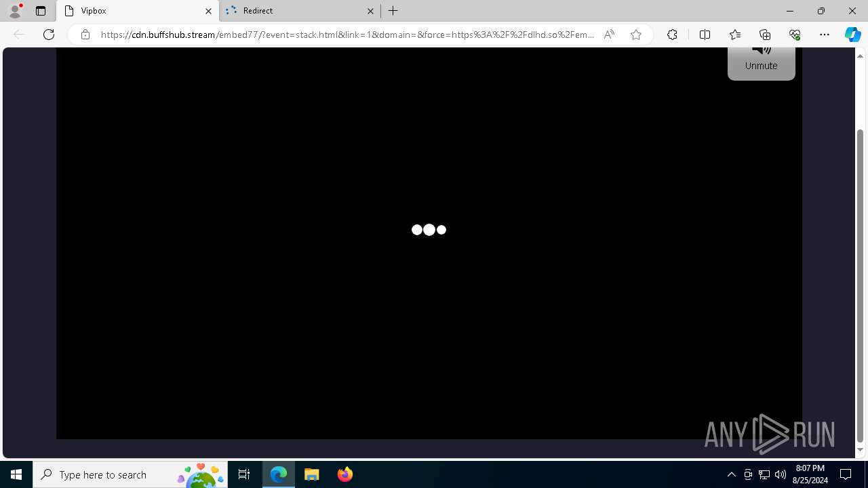
Task: Add this page to favorites
Action: coord(636,35)
